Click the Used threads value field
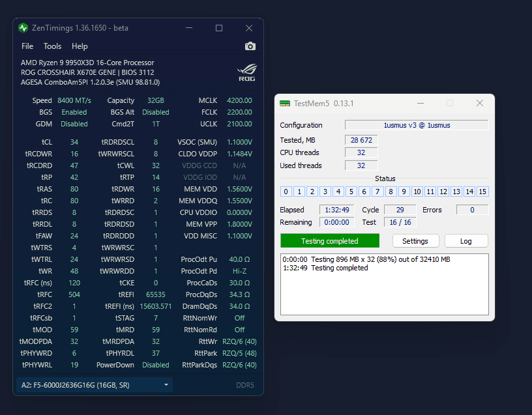 [361, 165]
